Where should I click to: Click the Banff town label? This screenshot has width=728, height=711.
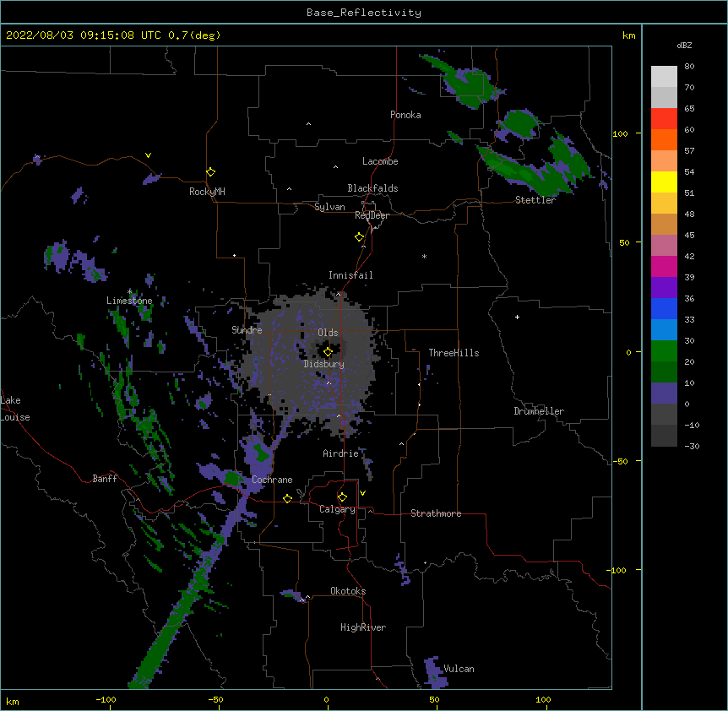coord(105,479)
